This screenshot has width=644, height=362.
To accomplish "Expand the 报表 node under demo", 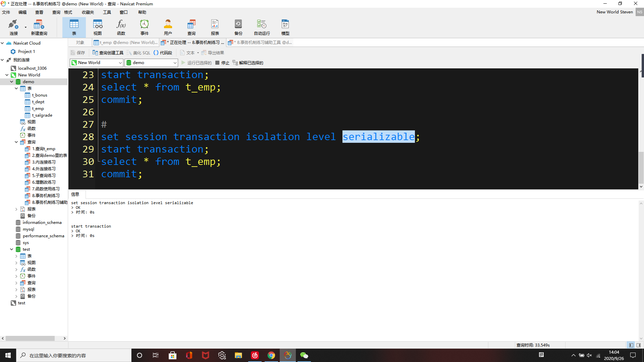I will tap(16, 209).
